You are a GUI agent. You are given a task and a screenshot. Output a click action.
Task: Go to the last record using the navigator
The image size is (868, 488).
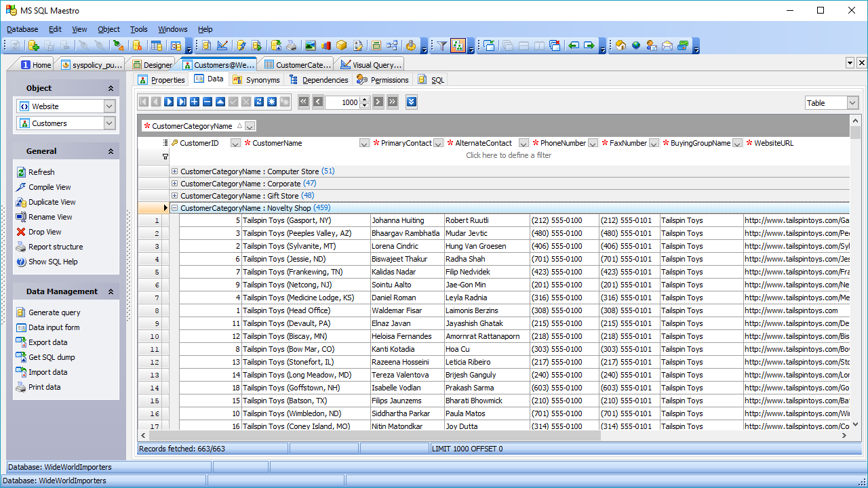tap(182, 102)
